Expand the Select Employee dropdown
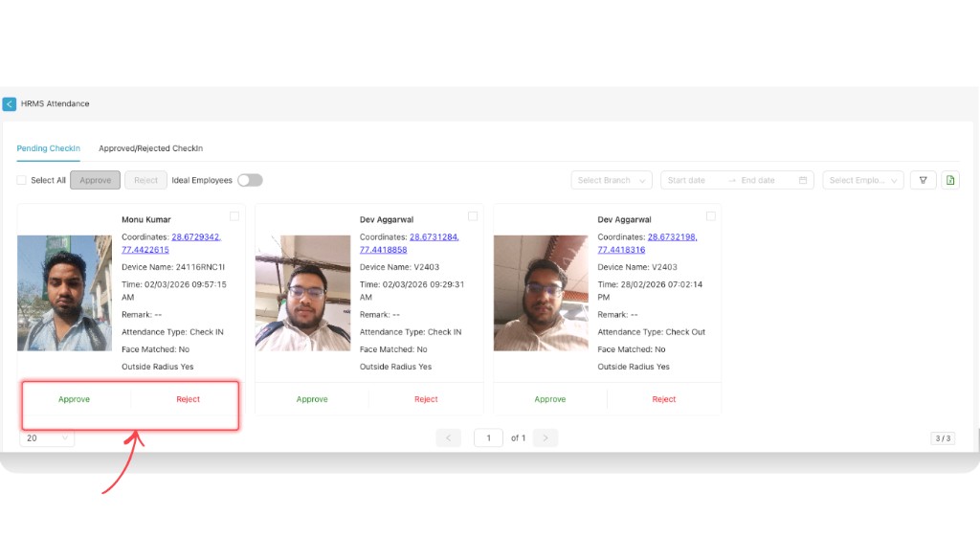 [x=863, y=180]
